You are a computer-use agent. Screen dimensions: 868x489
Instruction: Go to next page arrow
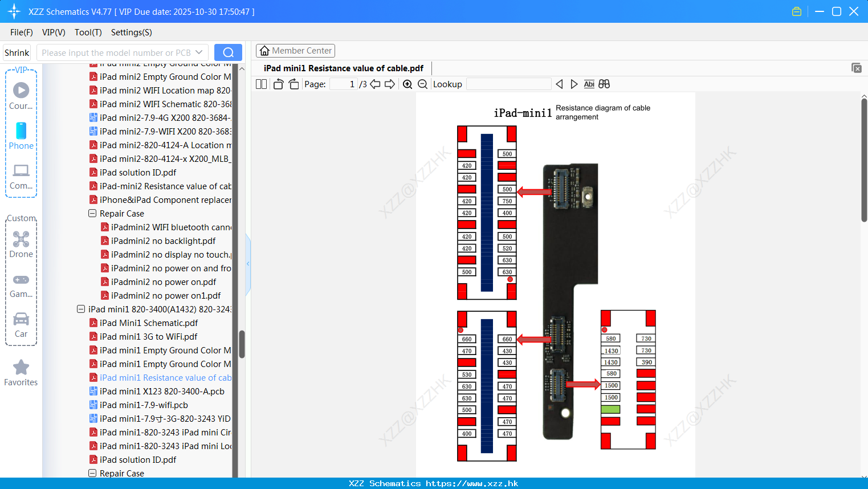coord(390,84)
